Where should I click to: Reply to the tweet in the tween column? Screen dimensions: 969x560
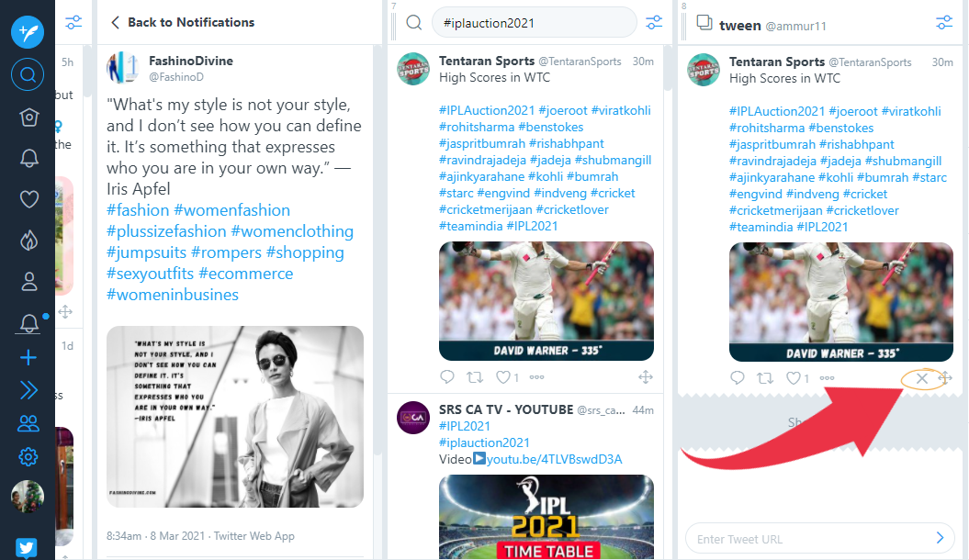(738, 378)
